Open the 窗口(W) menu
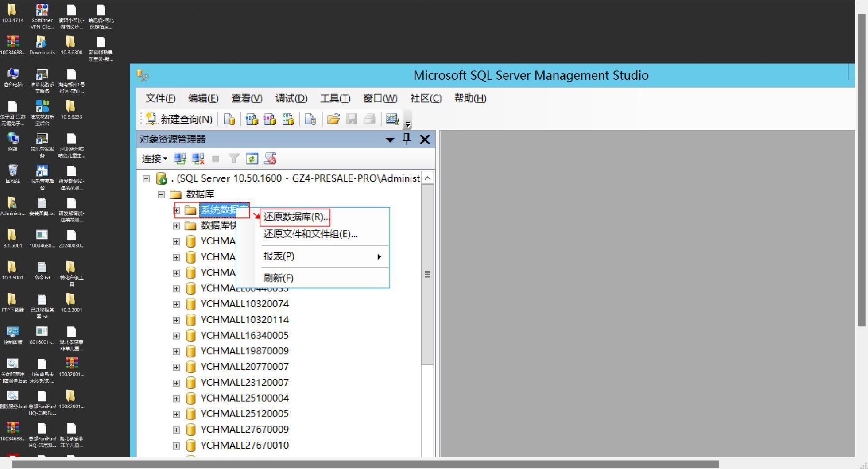Viewport: 868px width, 469px height. click(380, 98)
